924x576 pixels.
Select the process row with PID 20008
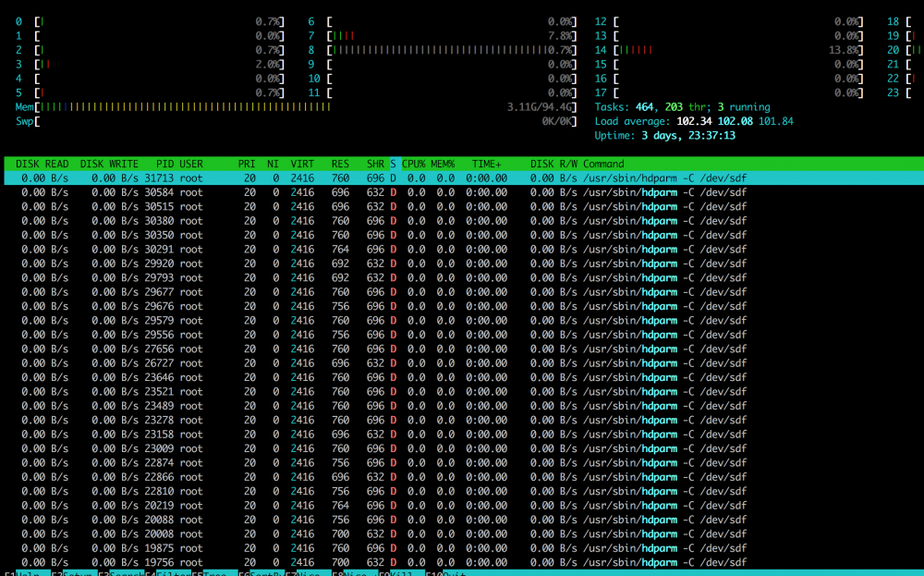coord(464,533)
